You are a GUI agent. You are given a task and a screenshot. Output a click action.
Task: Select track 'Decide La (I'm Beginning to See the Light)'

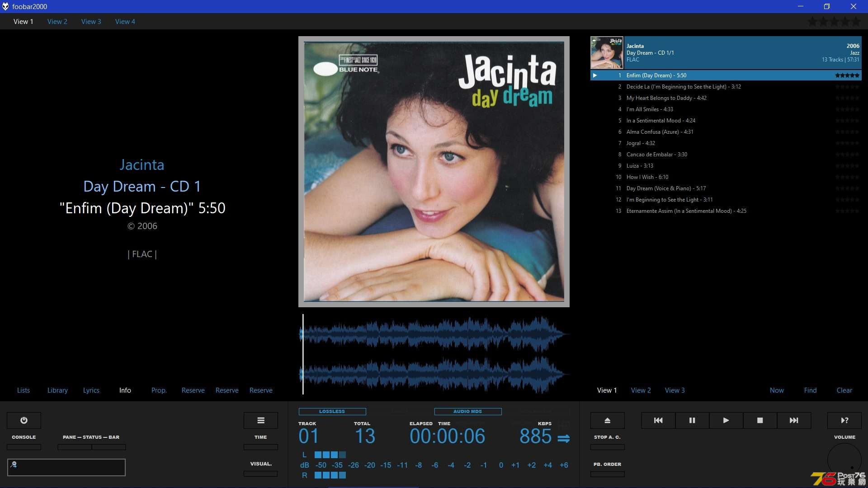click(726, 87)
